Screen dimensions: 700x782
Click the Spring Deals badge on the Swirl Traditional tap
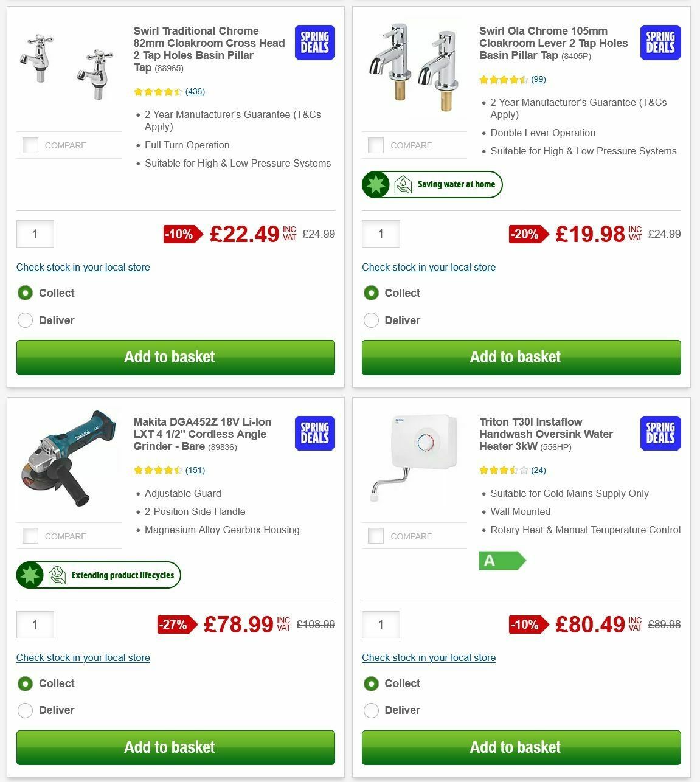pos(314,43)
